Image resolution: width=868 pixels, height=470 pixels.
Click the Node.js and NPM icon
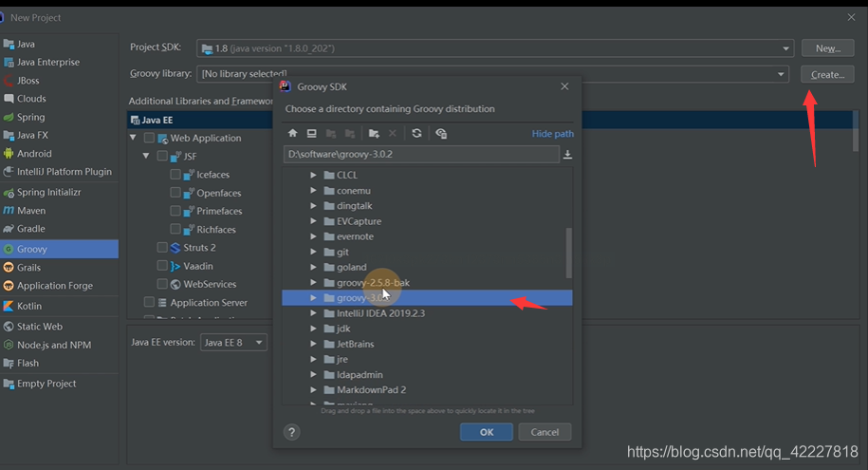pyautogui.click(x=9, y=345)
